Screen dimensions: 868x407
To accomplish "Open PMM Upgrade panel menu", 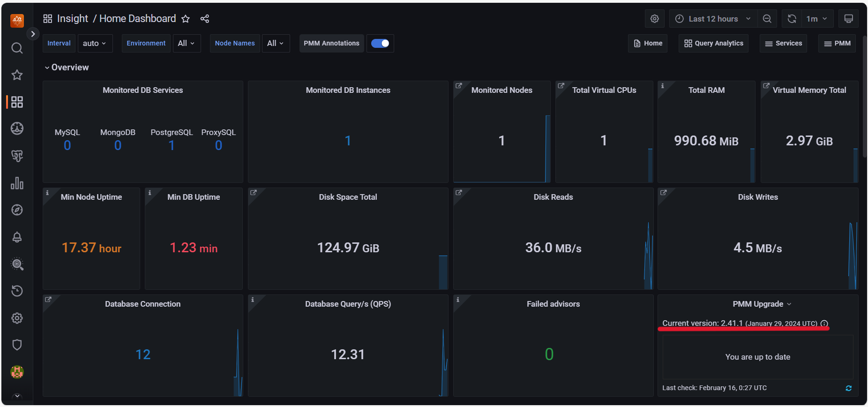I will [762, 304].
